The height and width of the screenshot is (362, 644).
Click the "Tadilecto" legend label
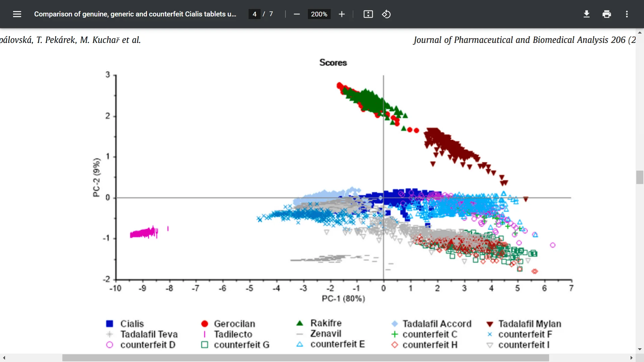pos(233,334)
